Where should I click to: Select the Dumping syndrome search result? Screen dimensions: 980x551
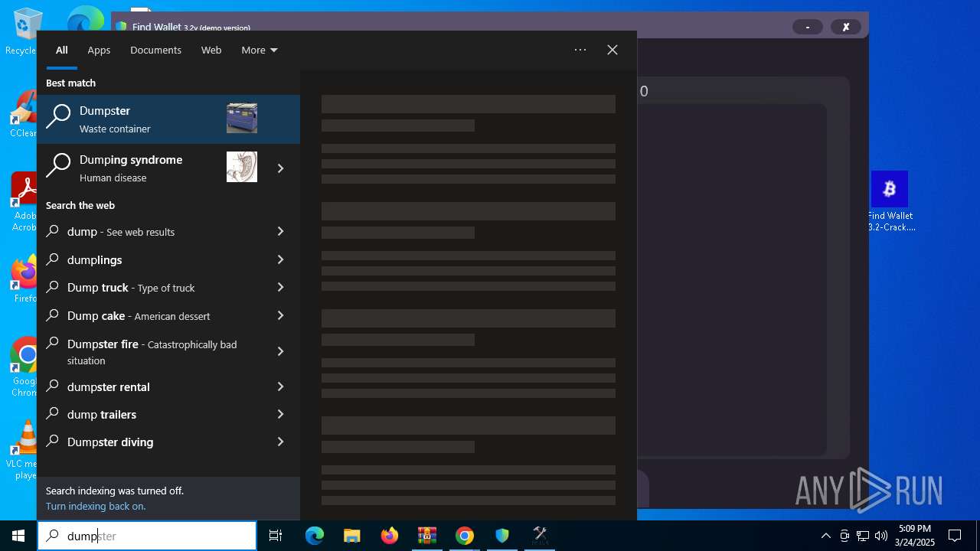point(149,168)
